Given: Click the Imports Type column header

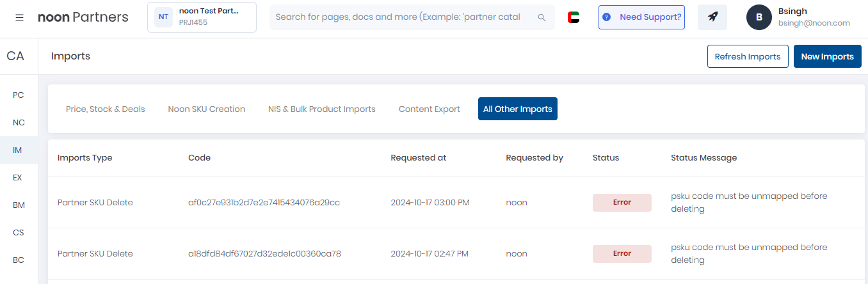Looking at the screenshot, I should (85, 157).
